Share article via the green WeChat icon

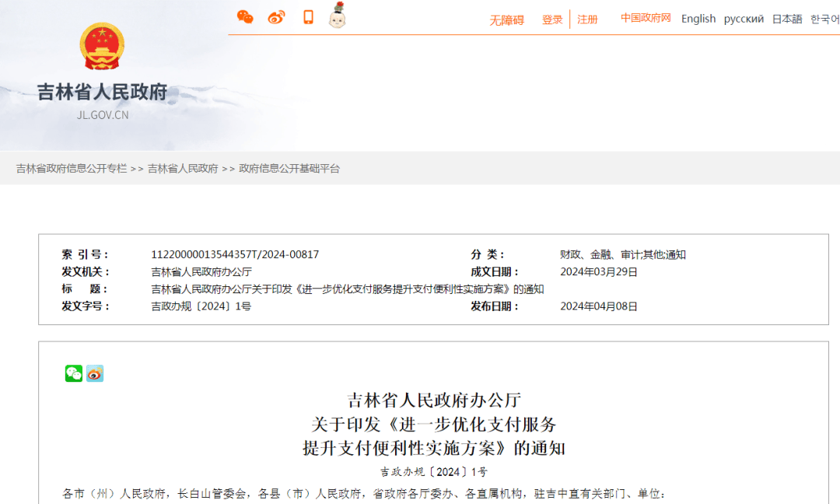(x=74, y=373)
